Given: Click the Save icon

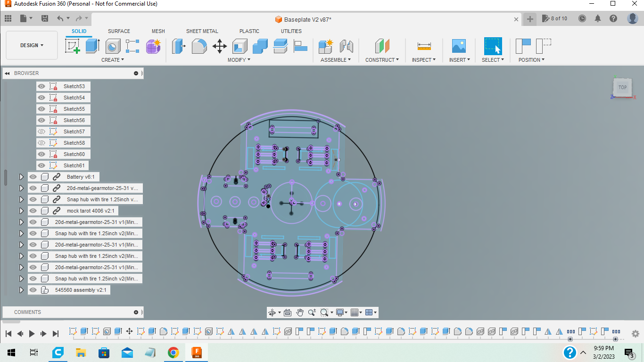Looking at the screenshot, I should pyautogui.click(x=45, y=18).
